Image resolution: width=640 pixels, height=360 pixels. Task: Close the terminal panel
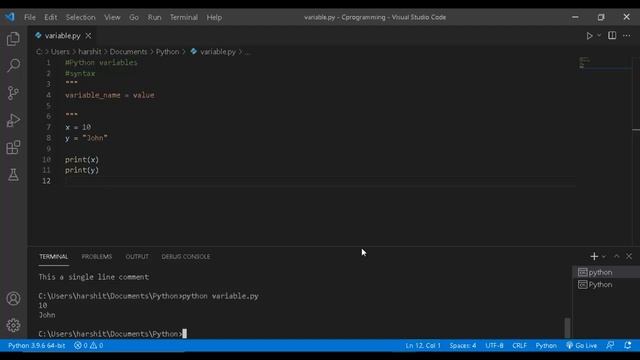click(x=629, y=256)
